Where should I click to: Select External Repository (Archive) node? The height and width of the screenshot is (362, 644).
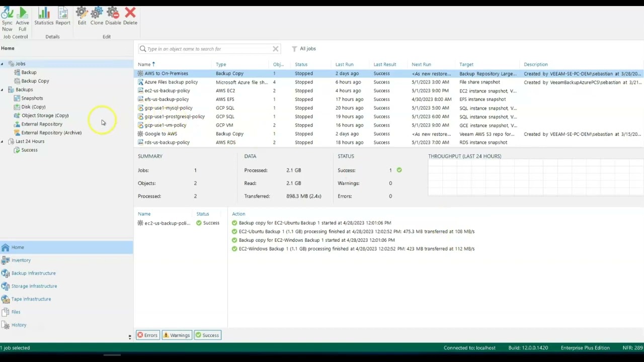tap(51, 133)
